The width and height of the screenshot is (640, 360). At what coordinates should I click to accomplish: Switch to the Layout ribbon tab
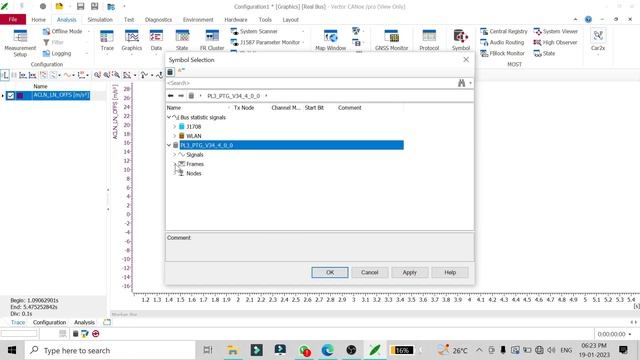[x=291, y=20]
